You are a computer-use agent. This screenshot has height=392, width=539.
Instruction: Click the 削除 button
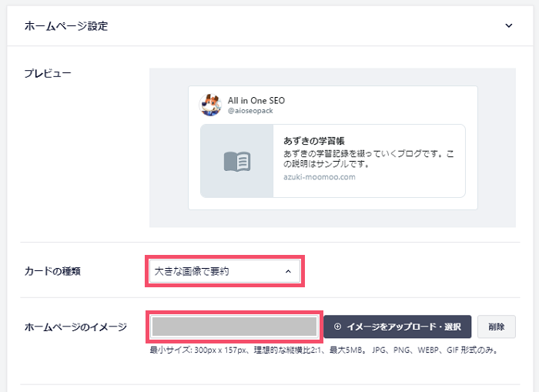pyautogui.click(x=497, y=327)
